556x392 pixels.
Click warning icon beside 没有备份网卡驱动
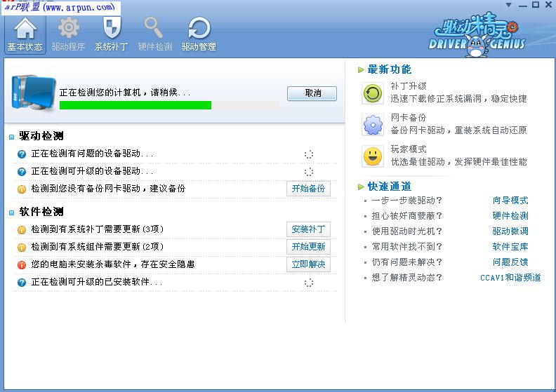click(22, 189)
